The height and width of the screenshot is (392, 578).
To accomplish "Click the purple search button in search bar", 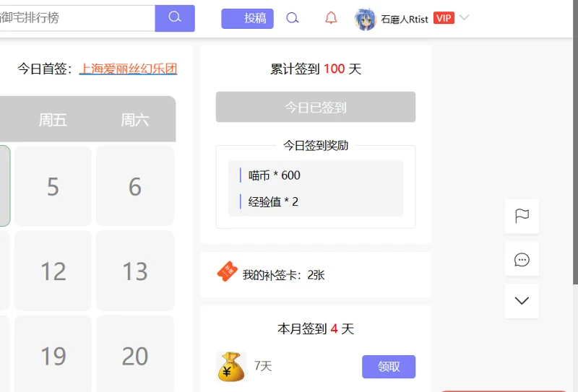I will (x=175, y=18).
